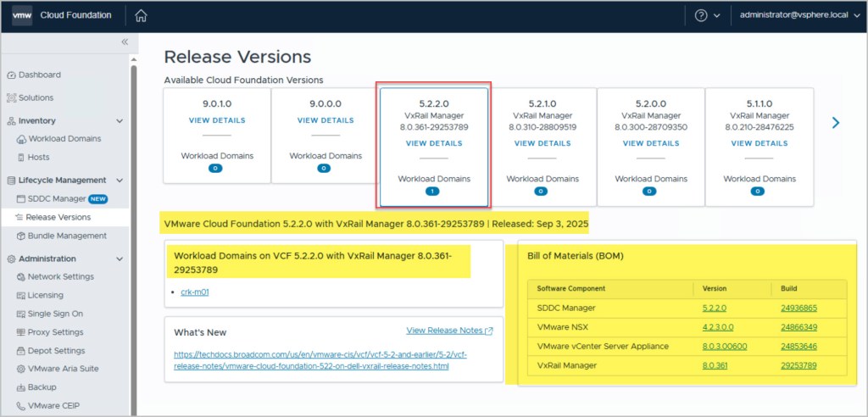Select Network Settings in Administration

[x=60, y=277]
